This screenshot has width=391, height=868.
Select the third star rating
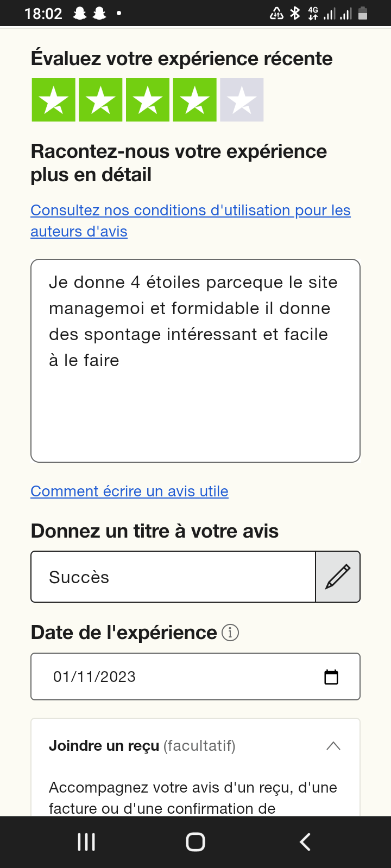point(148,100)
